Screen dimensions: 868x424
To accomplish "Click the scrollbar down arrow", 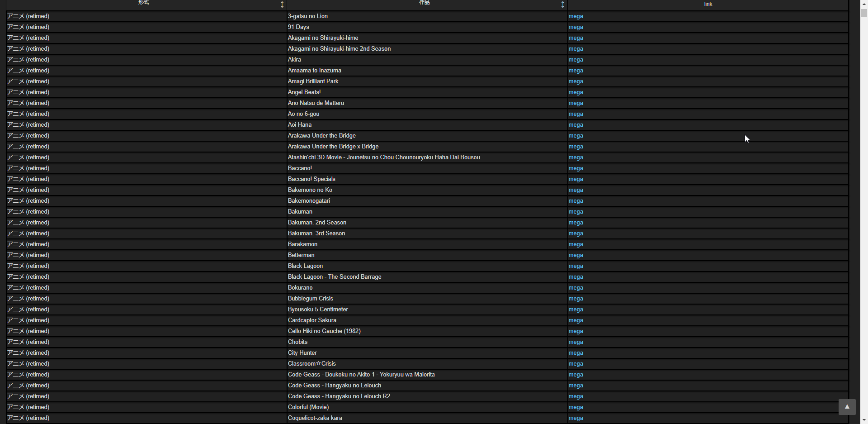I will click(864, 420).
